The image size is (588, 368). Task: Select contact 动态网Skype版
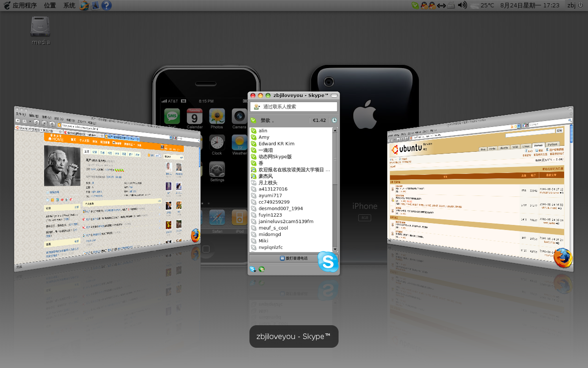point(291,156)
